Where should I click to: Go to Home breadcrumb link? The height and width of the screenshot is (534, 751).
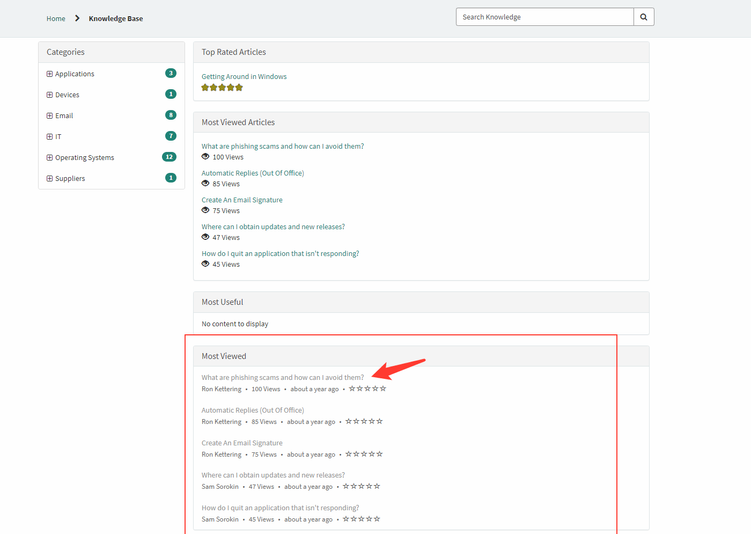(x=56, y=18)
